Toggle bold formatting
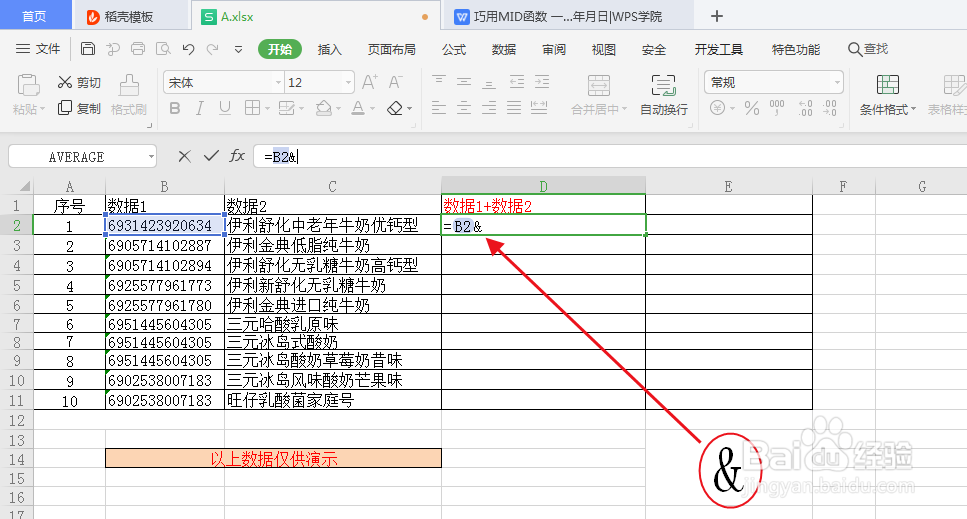This screenshot has height=519, width=967. [175, 108]
